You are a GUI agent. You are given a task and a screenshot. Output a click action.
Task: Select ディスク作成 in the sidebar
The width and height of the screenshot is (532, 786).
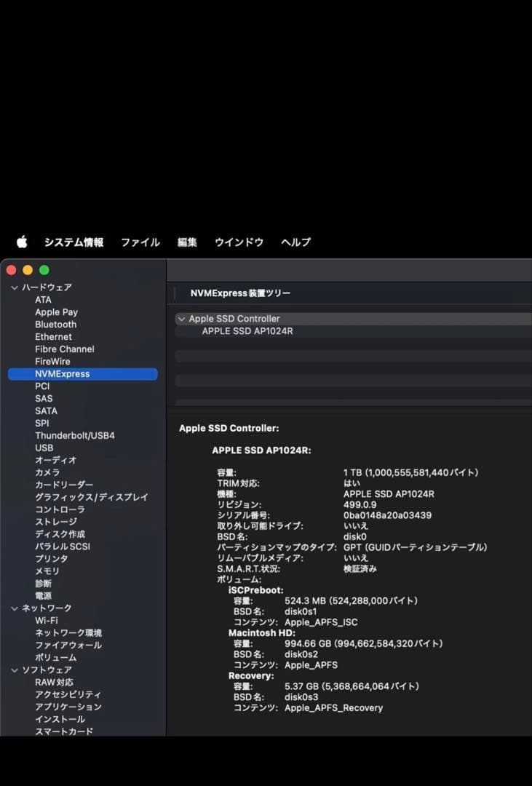click(x=60, y=534)
